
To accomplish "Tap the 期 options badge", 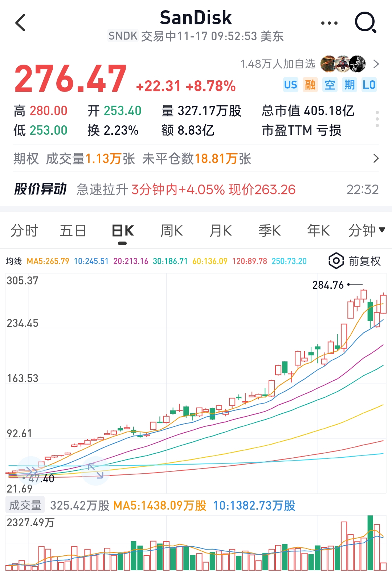I will pyautogui.click(x=349, y=85).
